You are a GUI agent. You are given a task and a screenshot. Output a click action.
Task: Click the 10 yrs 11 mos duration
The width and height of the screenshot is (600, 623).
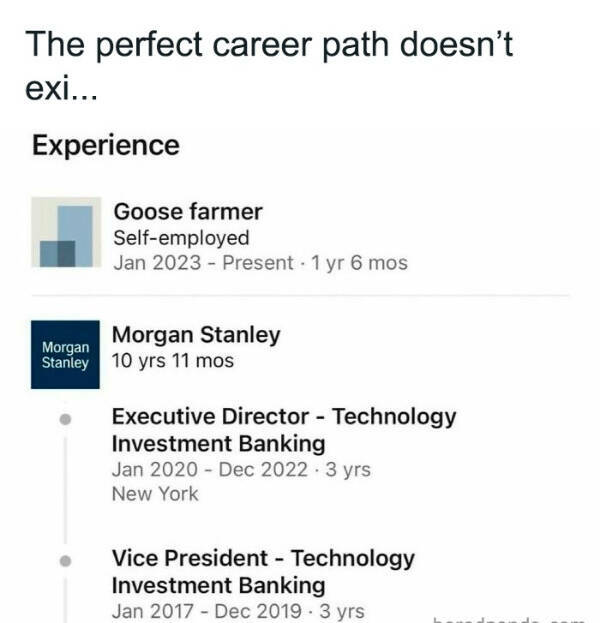[x=173, y=361]
